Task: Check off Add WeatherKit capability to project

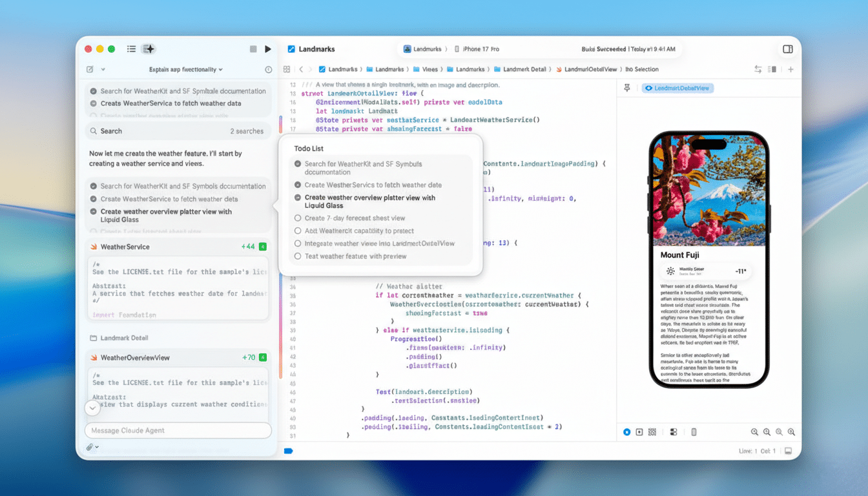Action: [296, 231]
